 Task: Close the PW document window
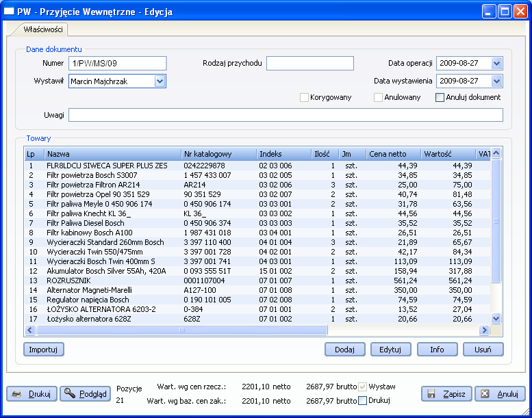[520, 12]
